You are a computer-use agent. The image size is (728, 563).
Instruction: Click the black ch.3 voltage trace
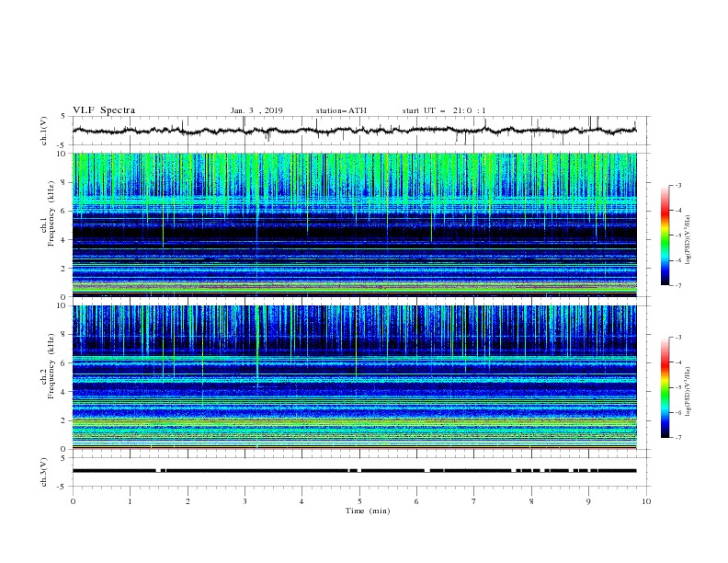354,471
